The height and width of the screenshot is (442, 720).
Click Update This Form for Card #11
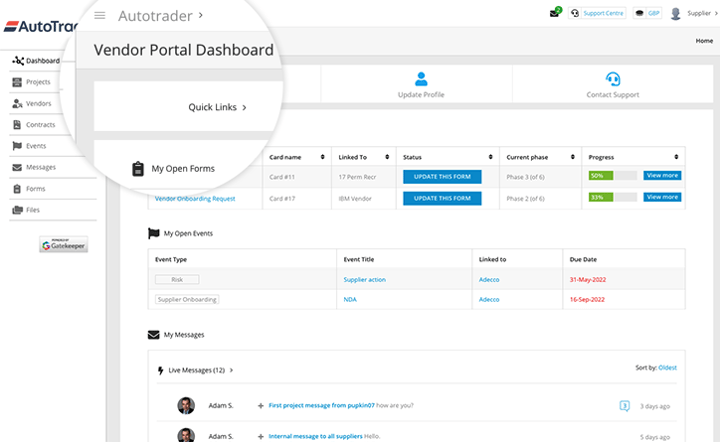[441, 176]
